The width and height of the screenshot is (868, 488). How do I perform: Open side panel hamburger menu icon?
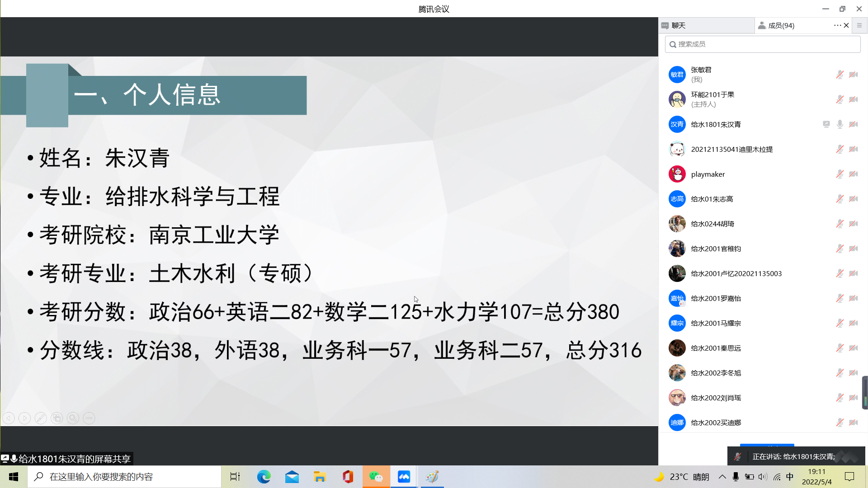[x=859, y=25]
